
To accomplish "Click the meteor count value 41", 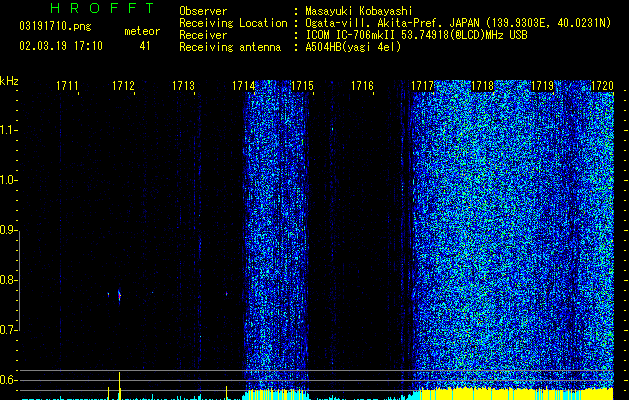I will 145,46.
